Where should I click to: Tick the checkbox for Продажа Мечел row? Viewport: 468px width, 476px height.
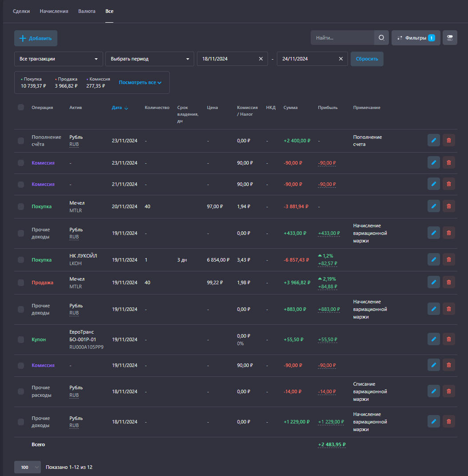pyautogui.click(x=21, y=282)
